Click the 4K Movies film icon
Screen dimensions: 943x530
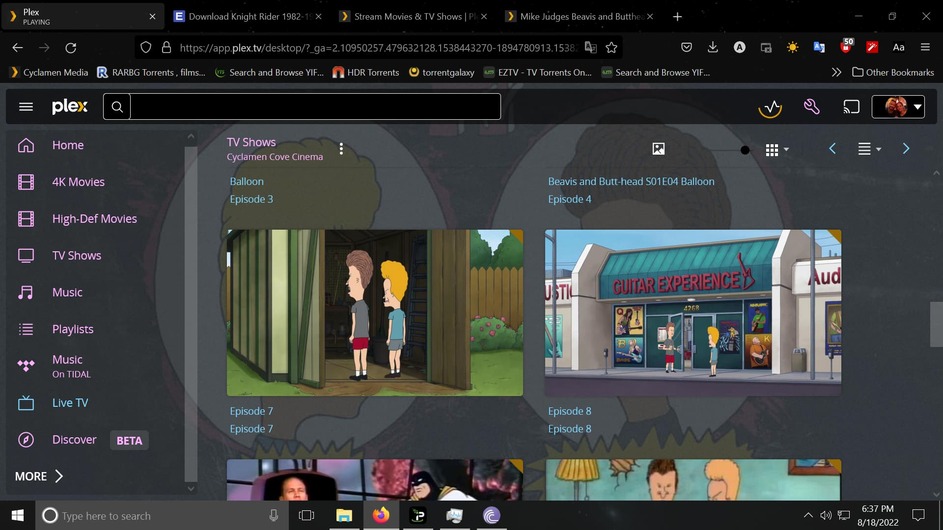coord(26,182)
